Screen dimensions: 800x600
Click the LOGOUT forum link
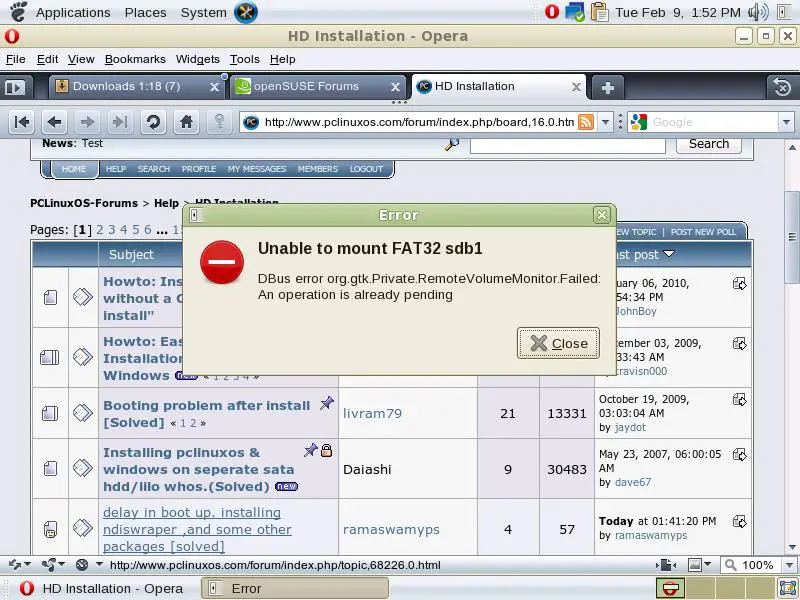366,169
